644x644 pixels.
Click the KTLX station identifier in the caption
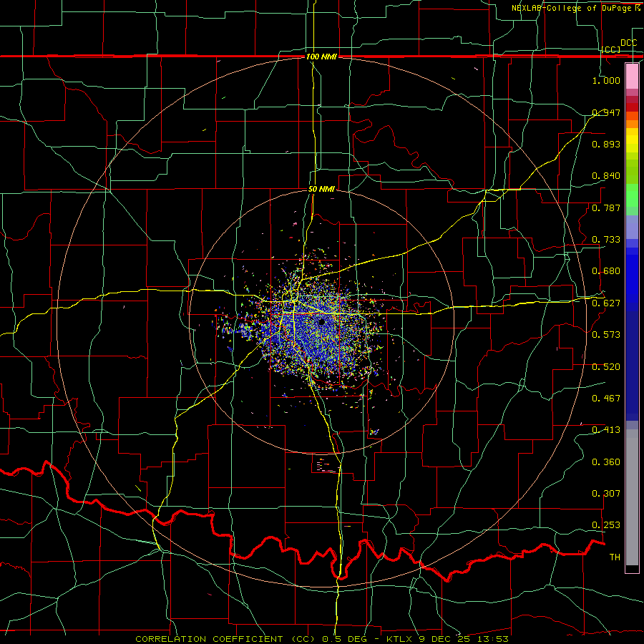click(x=399, y=639)
